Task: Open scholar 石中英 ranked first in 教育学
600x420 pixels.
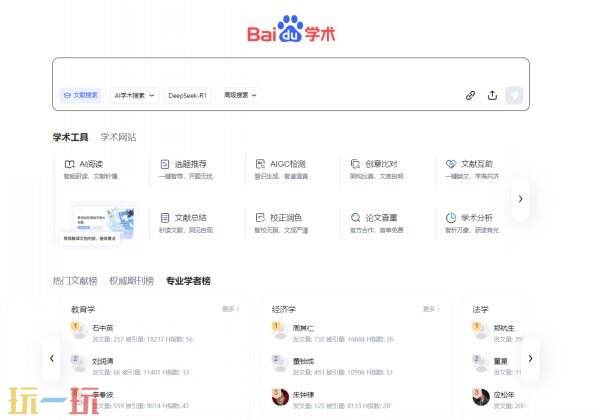Action: pyautogui.click(x=103, y=328)
